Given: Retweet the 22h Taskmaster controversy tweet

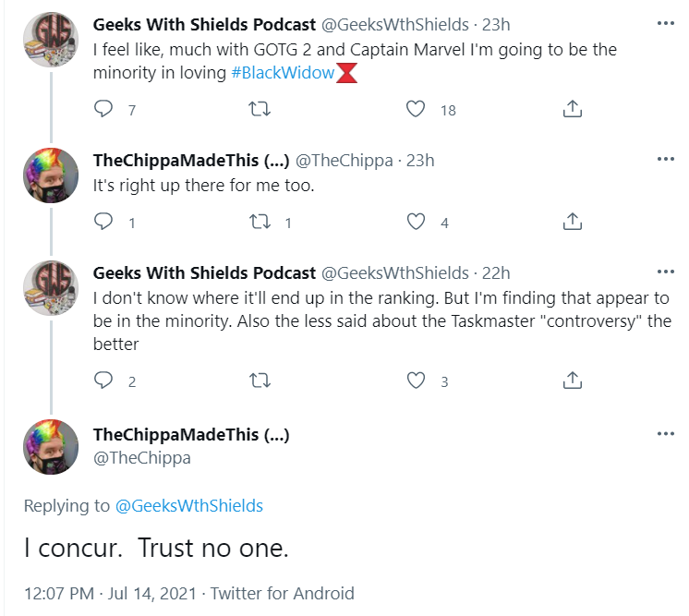Looking at the screenshot, I should (x=260, y=380).
